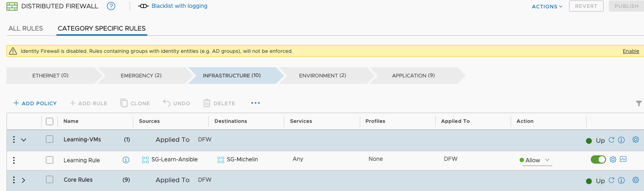Open Learning Rule statistics graph icon
644x191 pixels.
tap(623, 159)
